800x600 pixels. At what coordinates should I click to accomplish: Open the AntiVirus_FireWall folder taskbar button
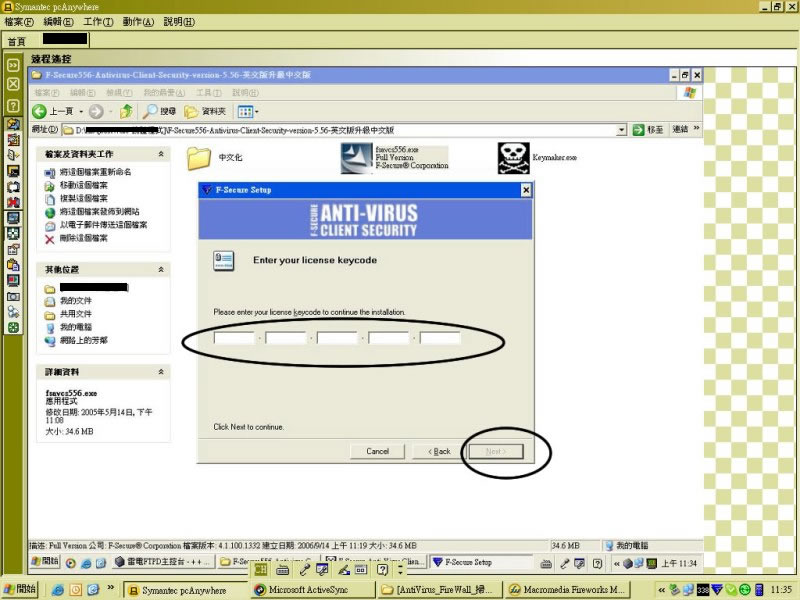click(x=439, y=590)
